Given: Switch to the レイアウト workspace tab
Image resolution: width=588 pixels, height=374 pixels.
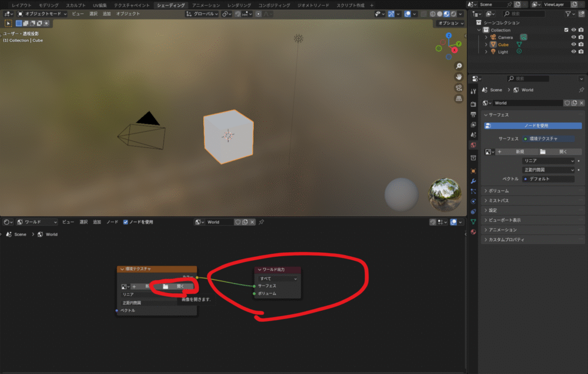Looking at the screenshot, I should pyautogui.click(x=21, y=5).
